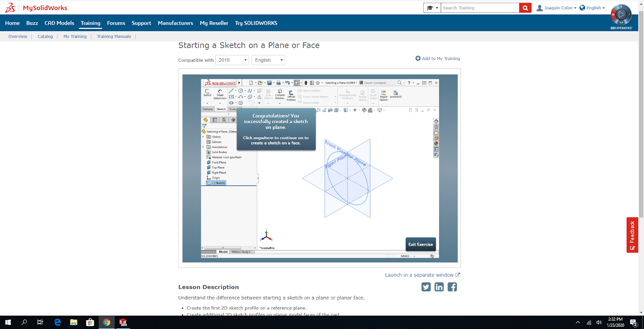Share lesson via LinkedIn icon
Image resolution: width=644 pixels, height=329 pixels.
click(x=439, y=287)
